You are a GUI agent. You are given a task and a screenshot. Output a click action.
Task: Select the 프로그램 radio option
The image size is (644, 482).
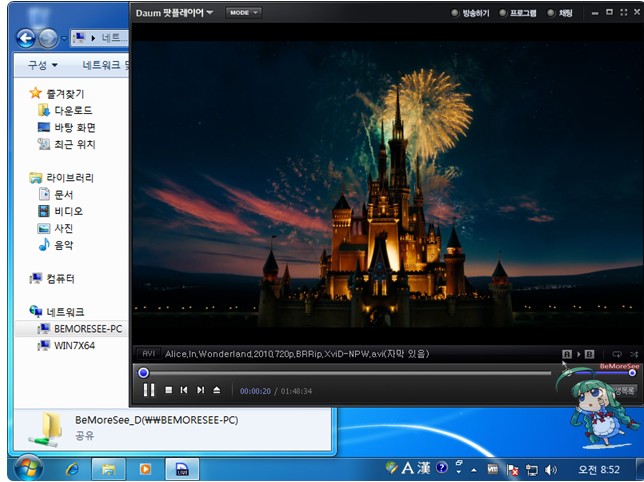pyautogui.click(x=518, y=13)
